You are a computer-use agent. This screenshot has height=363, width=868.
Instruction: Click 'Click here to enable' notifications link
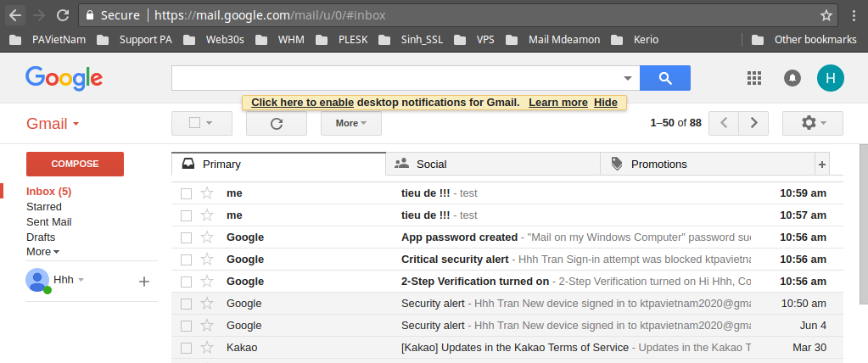(x=303, y=103)
